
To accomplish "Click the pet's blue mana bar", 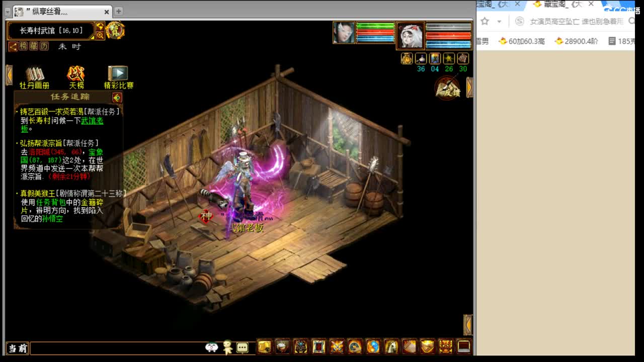I will click(x=448, y=45).
